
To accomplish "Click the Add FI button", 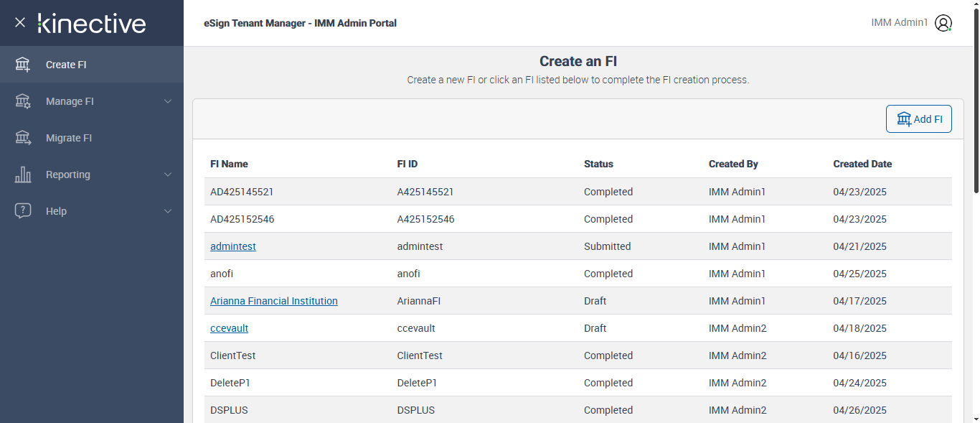I will pos(919,119).
